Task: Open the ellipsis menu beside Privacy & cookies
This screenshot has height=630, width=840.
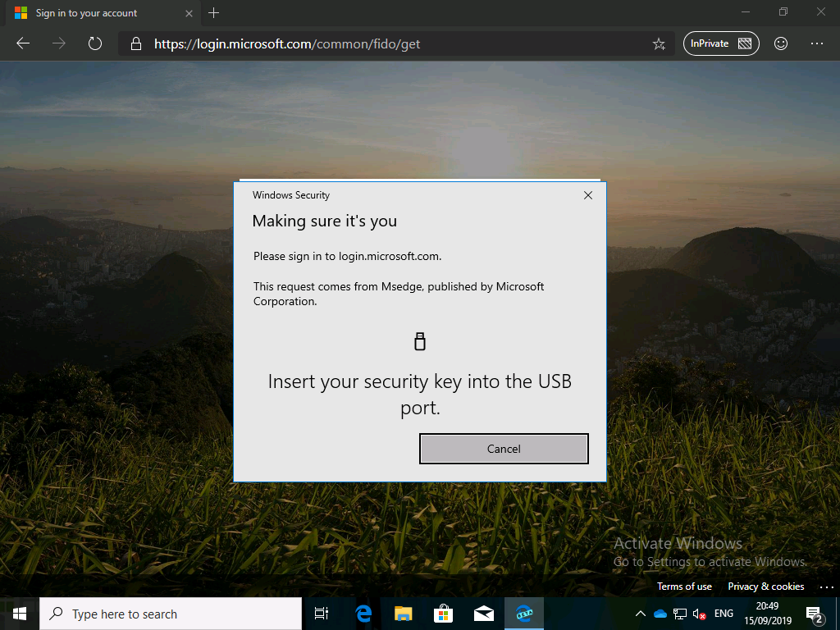Action: click(x=826, y=586)
